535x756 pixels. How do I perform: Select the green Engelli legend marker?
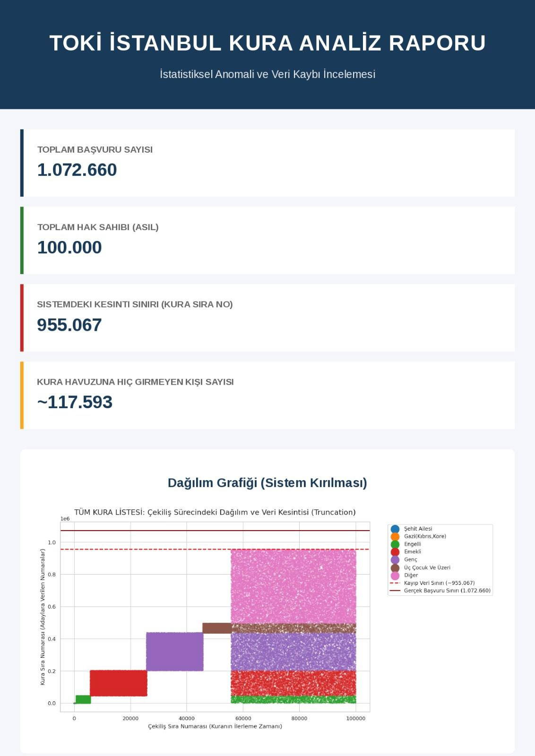[395, 544]
